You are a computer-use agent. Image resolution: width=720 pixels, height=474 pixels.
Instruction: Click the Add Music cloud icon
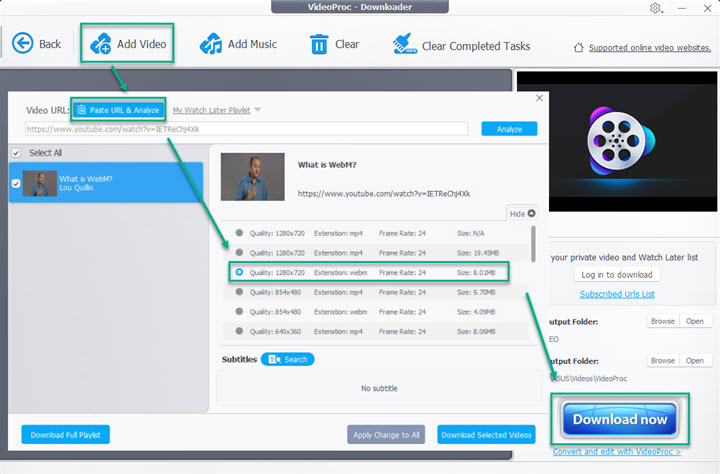(211, 44)
